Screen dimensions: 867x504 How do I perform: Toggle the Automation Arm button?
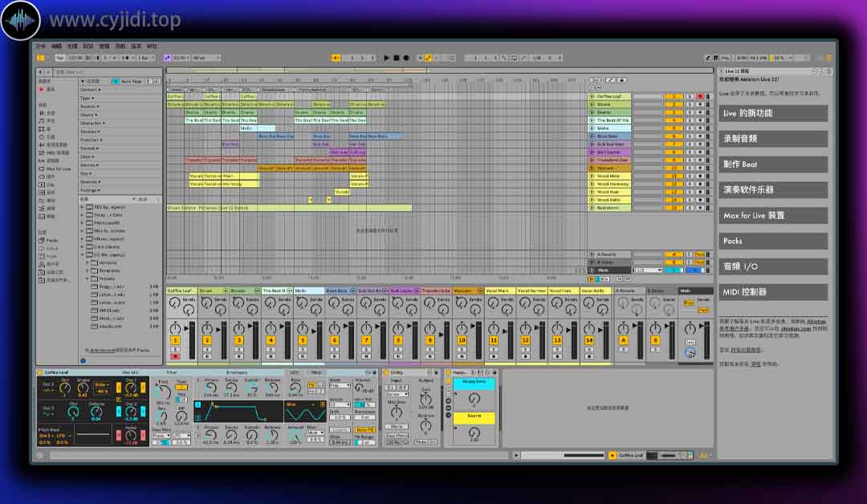(x=427, y=58)
